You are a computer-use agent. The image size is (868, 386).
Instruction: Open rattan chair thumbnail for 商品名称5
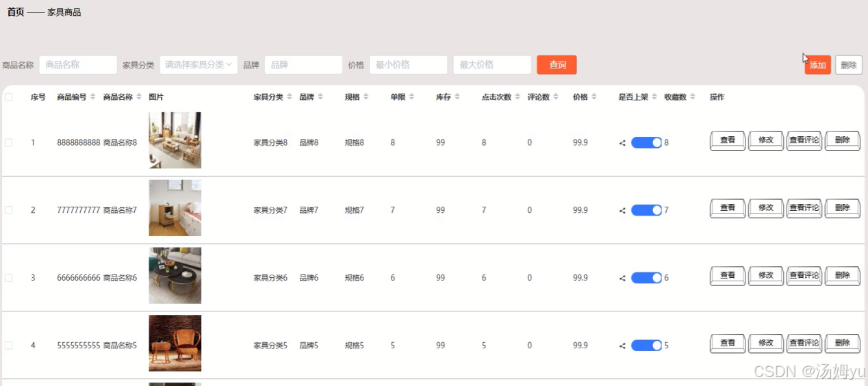tap(175, 344)
